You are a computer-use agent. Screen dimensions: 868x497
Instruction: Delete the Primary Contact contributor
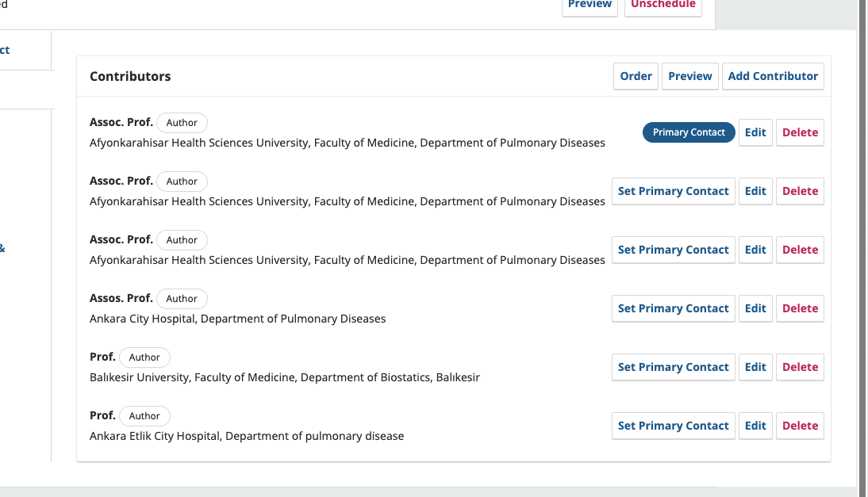800,132
